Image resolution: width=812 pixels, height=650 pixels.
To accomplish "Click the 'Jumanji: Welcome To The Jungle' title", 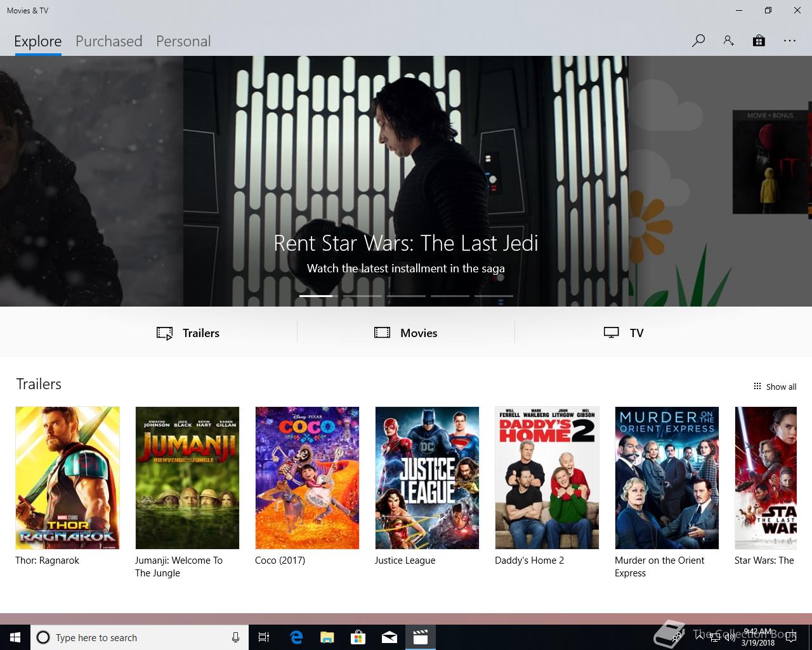I will pyautogui.click(x=179, y=567).
